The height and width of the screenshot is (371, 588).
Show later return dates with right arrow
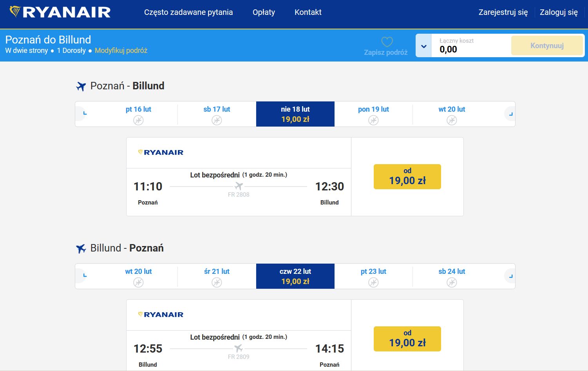[510, 276]
